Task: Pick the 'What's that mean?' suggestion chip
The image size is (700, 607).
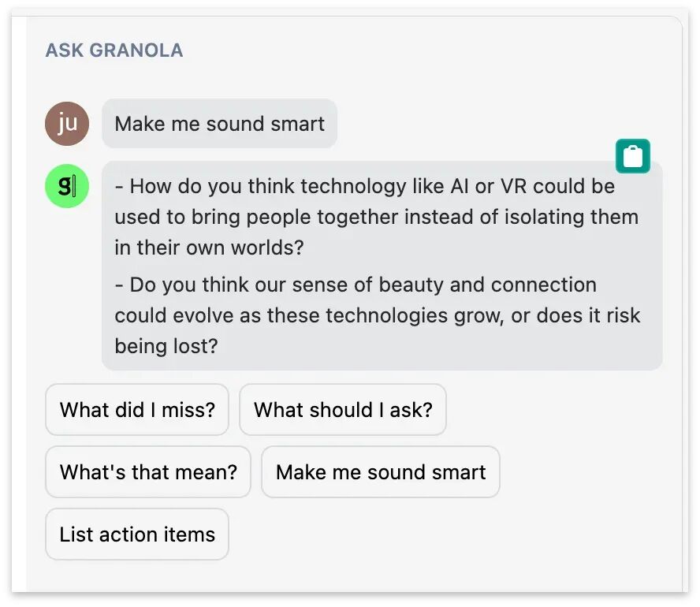Action: 148,471
